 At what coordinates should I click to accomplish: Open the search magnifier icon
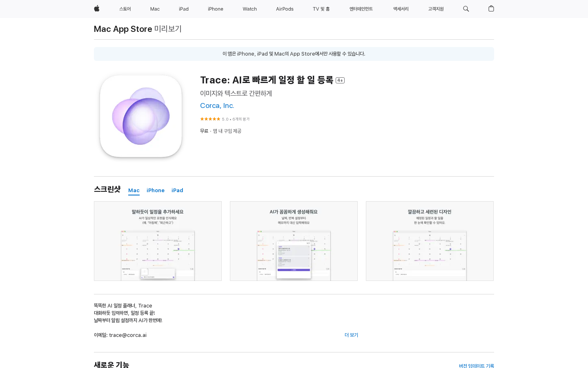[466, 9]
